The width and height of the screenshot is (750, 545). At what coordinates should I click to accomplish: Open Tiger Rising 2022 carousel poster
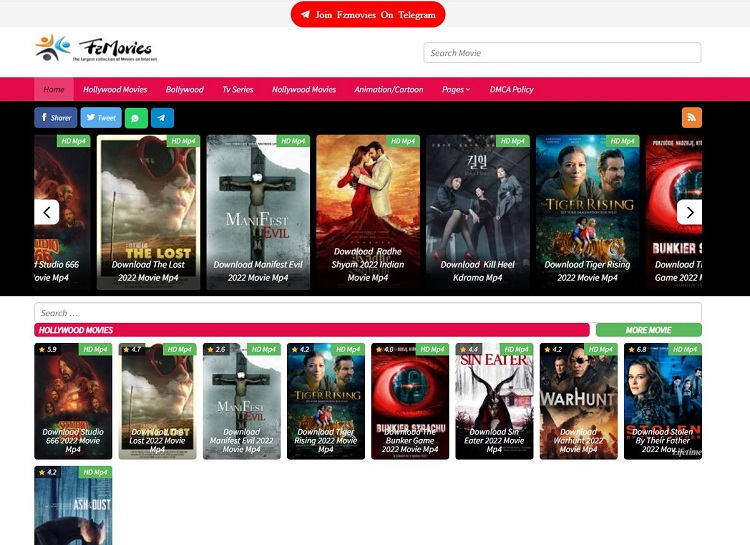pos(587,212)
